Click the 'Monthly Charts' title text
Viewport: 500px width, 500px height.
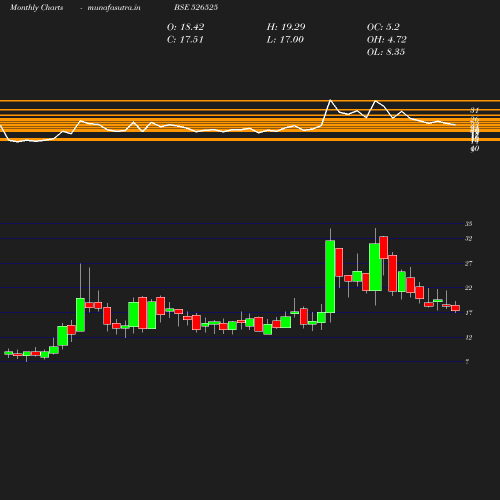(36, 7)
